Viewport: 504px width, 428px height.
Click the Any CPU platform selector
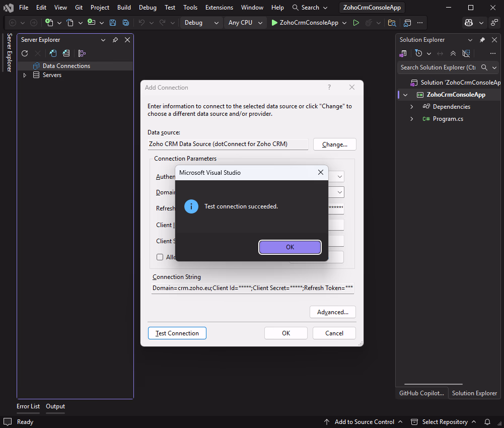click(245, 23)
